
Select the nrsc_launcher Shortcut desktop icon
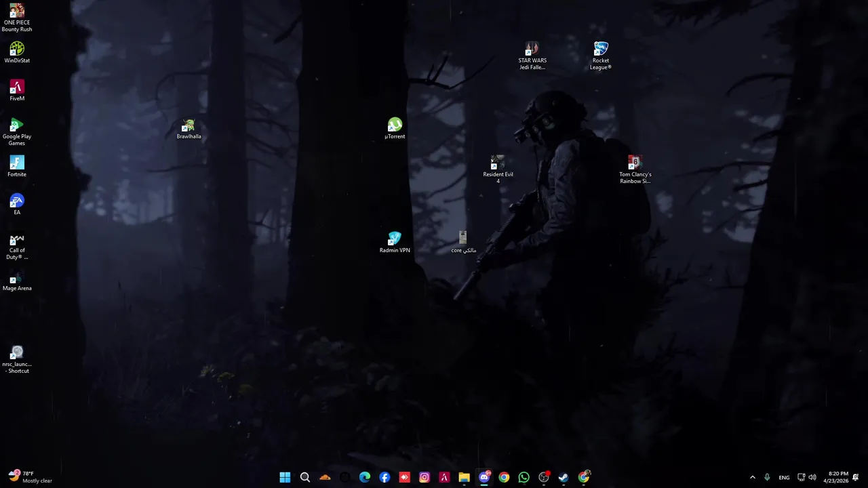[x=17, y=360]
